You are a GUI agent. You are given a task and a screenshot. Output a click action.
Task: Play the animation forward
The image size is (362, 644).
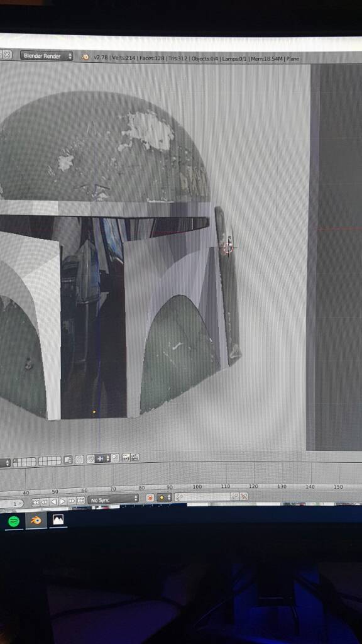(x=62, y=501)
